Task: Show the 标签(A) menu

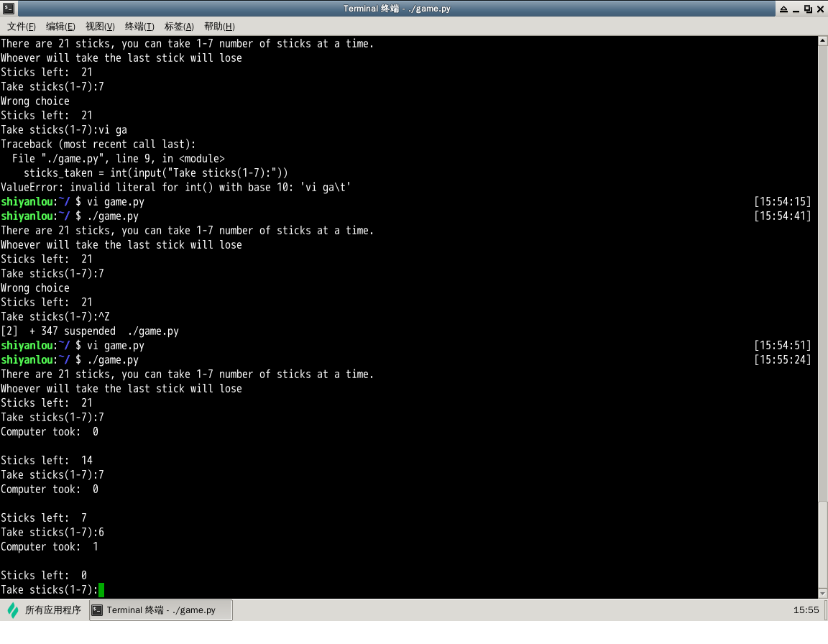Action: click(x=179, y=27)
